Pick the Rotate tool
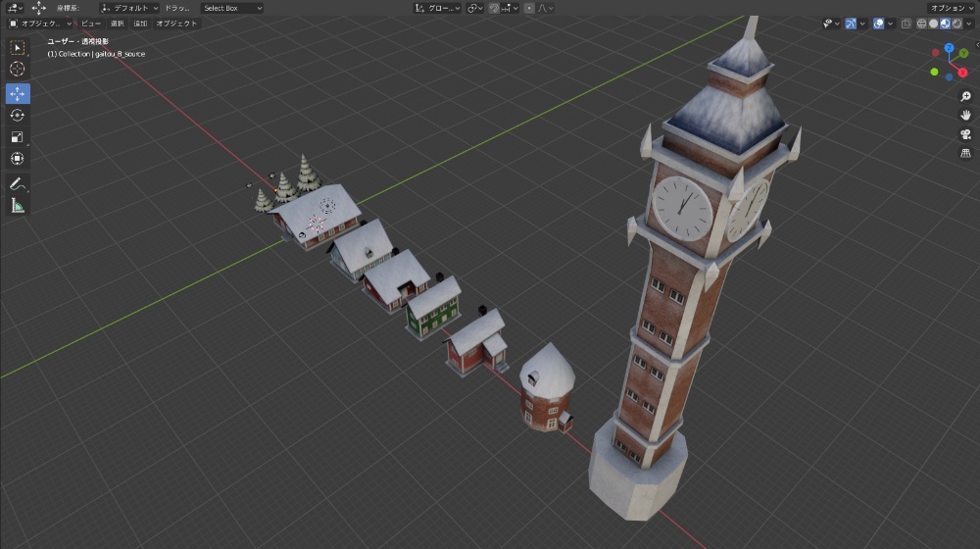 click(18, 116)
